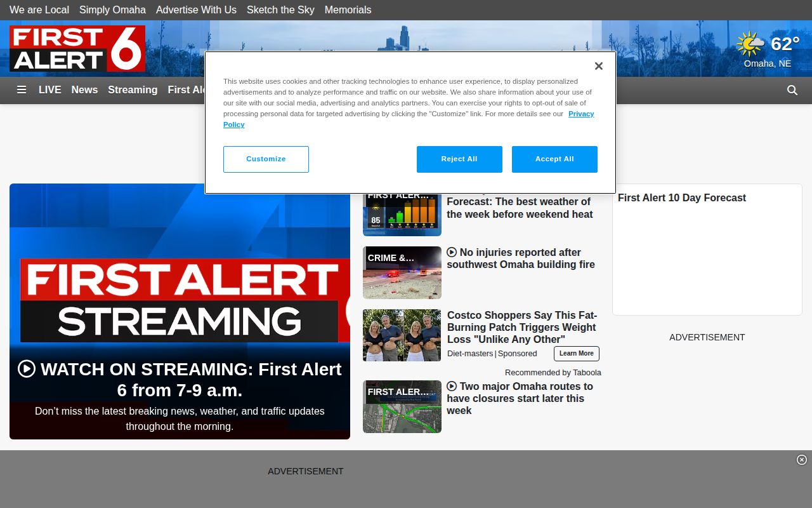Open the Streaming nav item
Screen dimensions: 812x508
(133, 90)
